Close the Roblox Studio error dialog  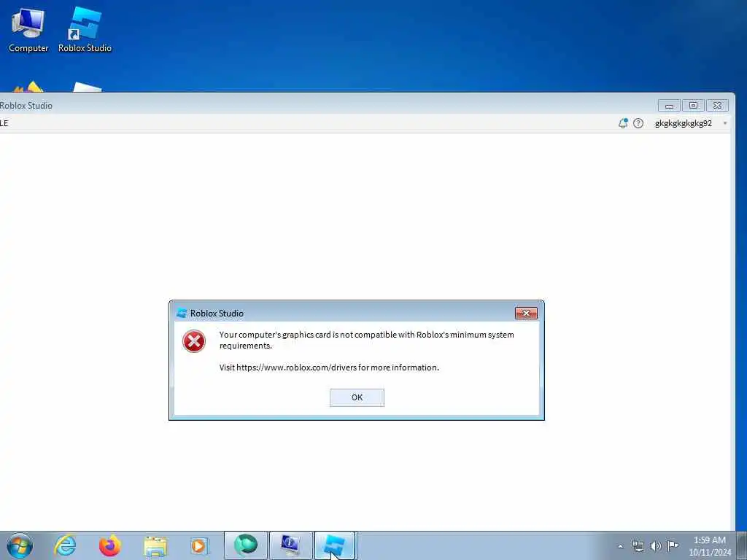[526, 313]
